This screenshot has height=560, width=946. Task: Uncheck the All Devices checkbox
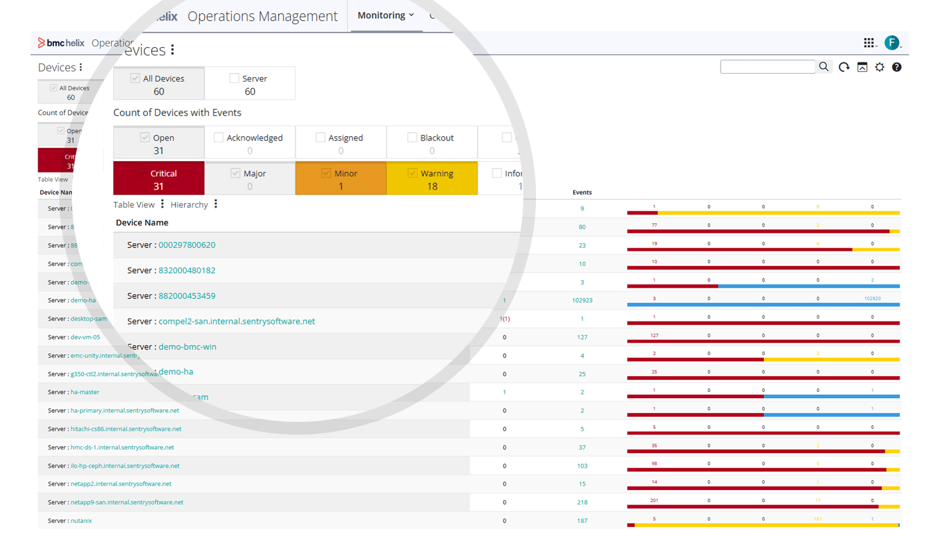click(135, 78)
